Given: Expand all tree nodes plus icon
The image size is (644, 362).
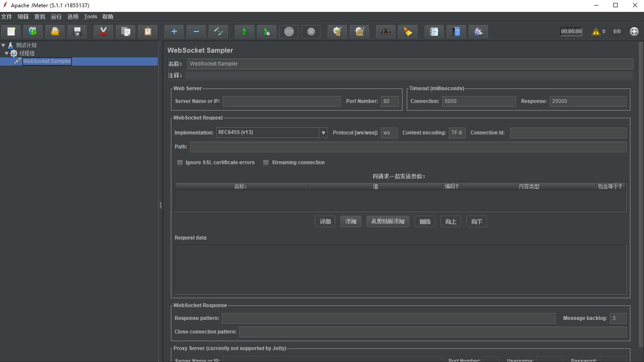Looking at the screenshot, I should tap(174, 31).
